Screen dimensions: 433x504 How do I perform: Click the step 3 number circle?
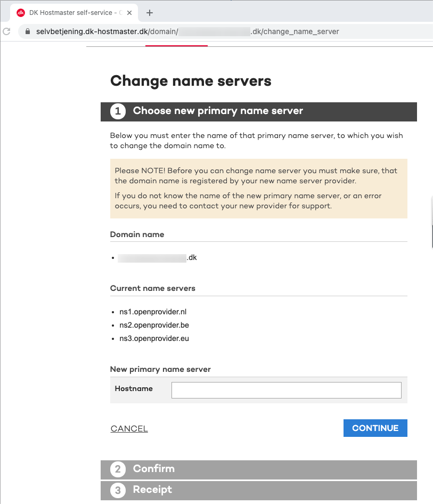(117, 490)
